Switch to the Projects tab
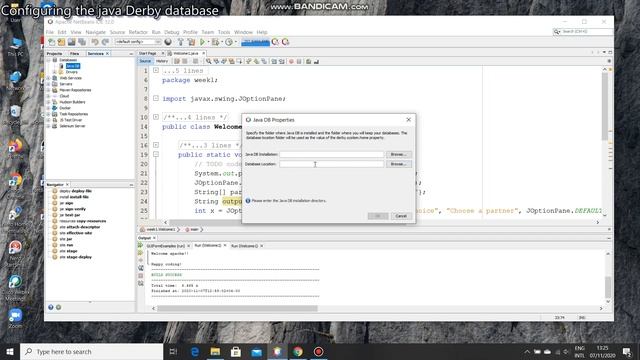 coord(54,53)
